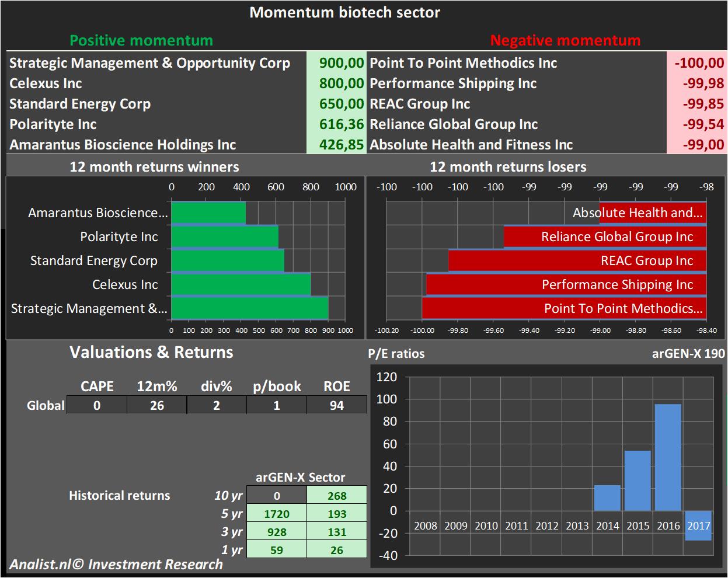Screen dimensions: 728x578
Task: Select the Absolute Health and Fitness Inc name
Action: pyautogui.click(x=471, y=145)
